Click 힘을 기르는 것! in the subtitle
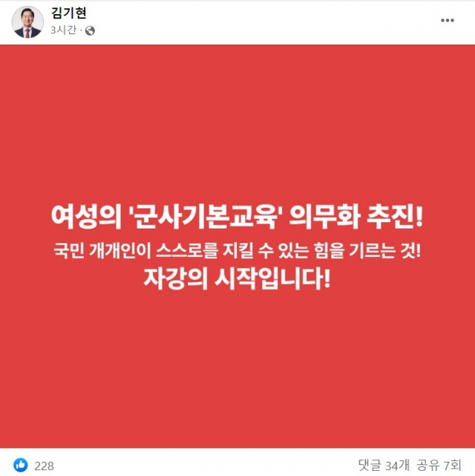This screenshot has height=476, width=475. 367,251
